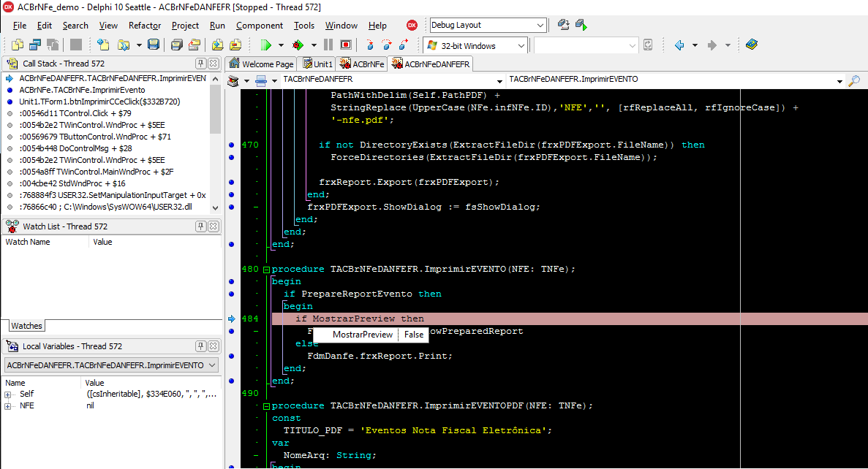Click the Save floppy disk icon
868x469 pixels.
[x=154, y=45]
